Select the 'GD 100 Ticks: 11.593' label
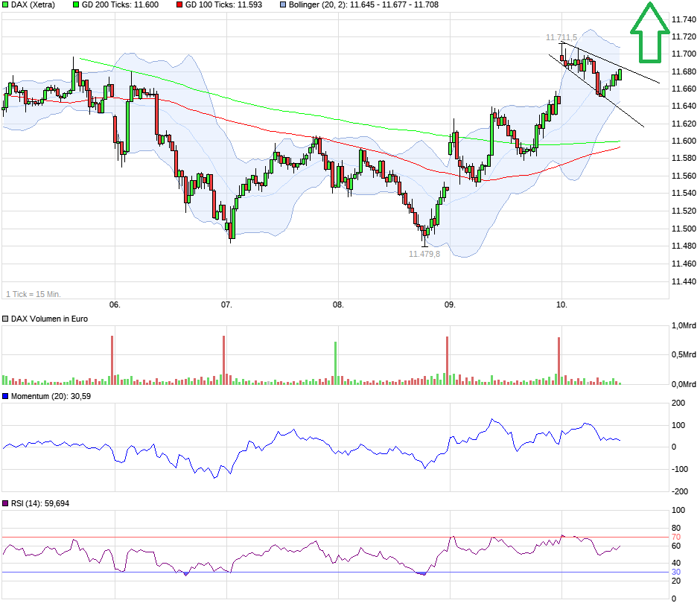The image size is (700, 606). pos(223,5)
